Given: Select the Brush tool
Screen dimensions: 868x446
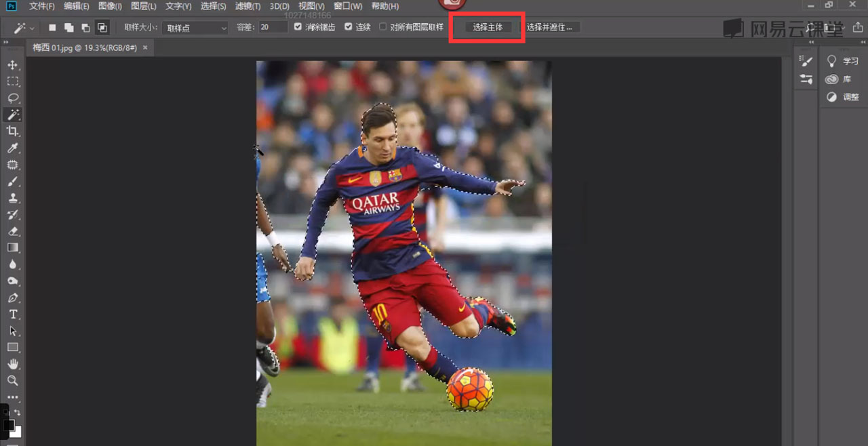Looking at the screenshot, I should tap(12, 182).
